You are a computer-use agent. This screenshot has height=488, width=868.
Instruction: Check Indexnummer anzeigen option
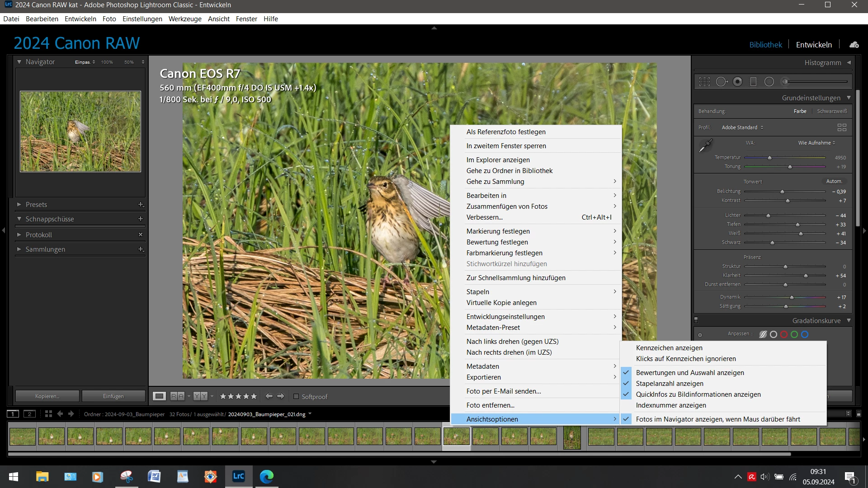(x=670, y=405)
